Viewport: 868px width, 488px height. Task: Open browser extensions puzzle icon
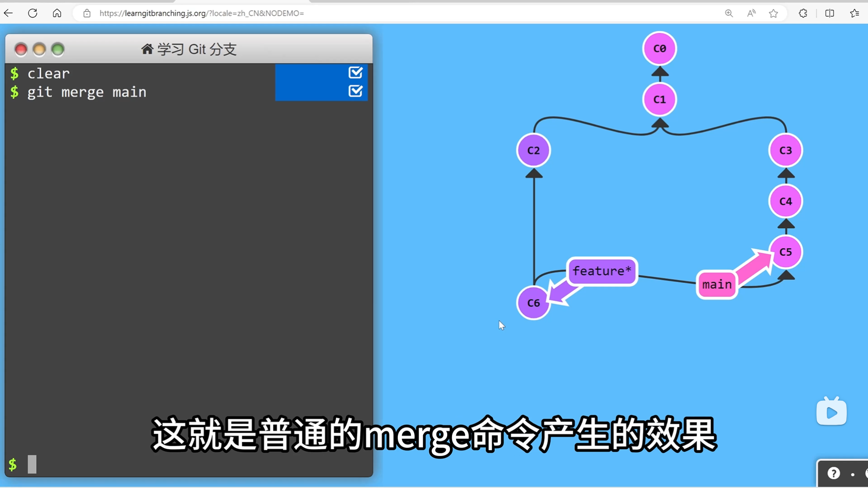point(803,13)
